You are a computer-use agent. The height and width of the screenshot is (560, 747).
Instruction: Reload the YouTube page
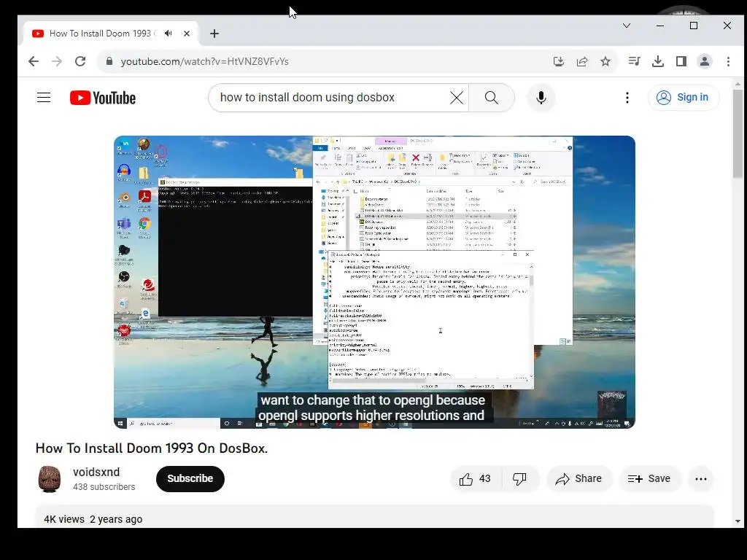tap(80, 61)
